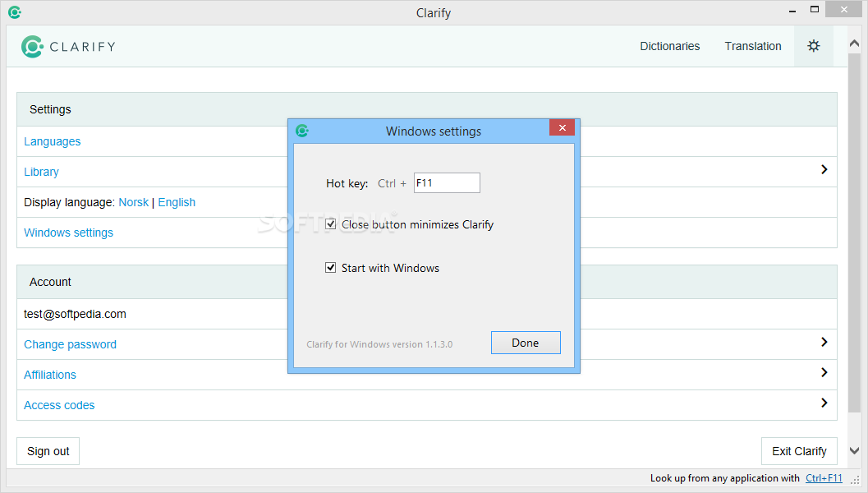Click the hot key F11 input field

pos(447,182)
